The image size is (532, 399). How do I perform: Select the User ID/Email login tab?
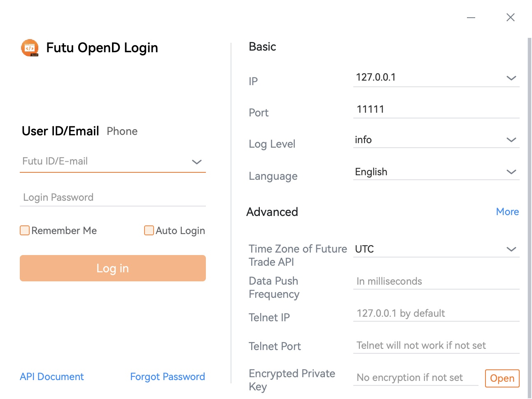[61, 131]
